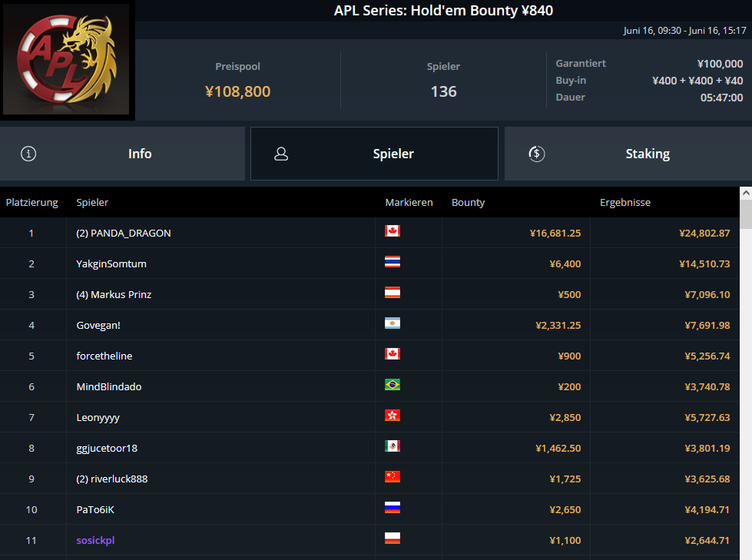Click the Austria flag for Markus Prinz
This screenshot has width=752, height=560.
coord(393,293)
